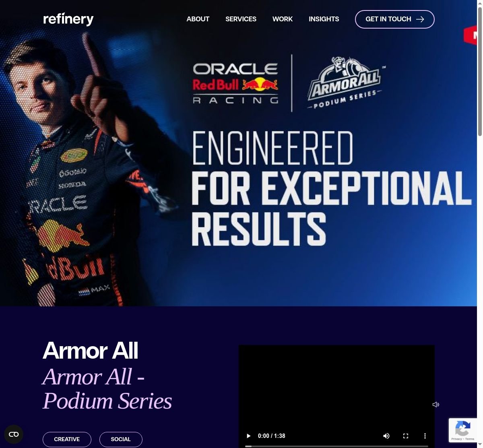Image resolution: width=483 pixels, height=448 pixels.
Task: Open the Services menu item
Action: [x=241, y=19]
